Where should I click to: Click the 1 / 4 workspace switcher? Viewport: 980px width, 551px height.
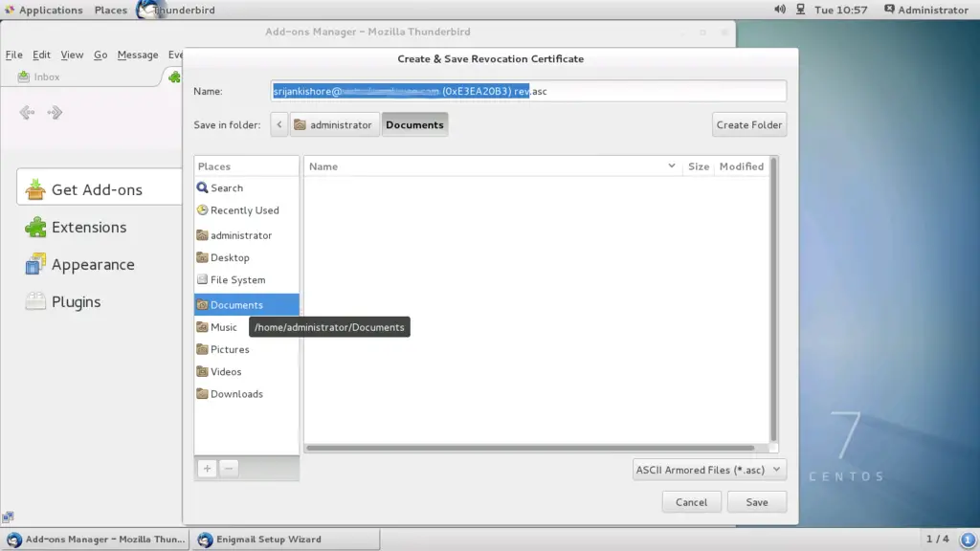(937, 539)
